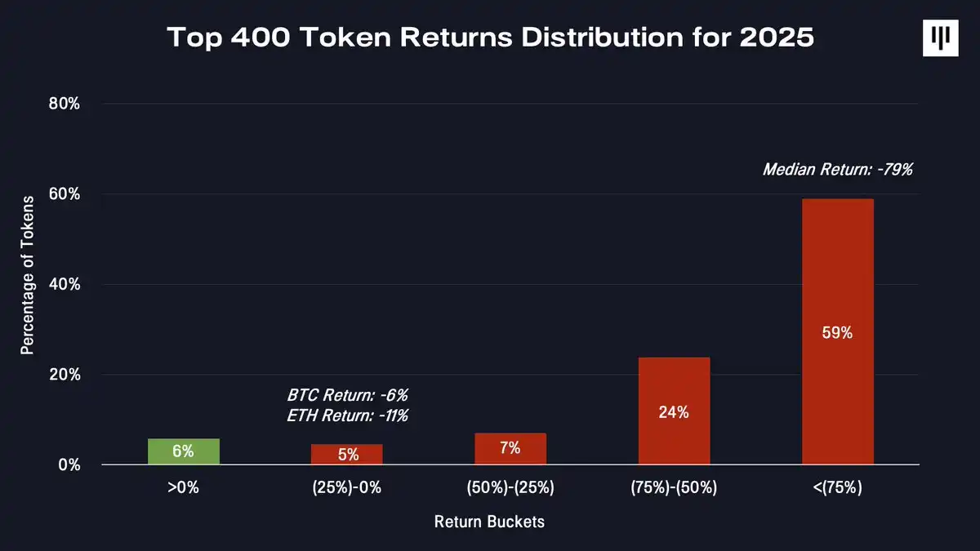The height and width of the screenshot is (551, 980).
Task: Click the chart title text
Action: [x=491, y=38]
